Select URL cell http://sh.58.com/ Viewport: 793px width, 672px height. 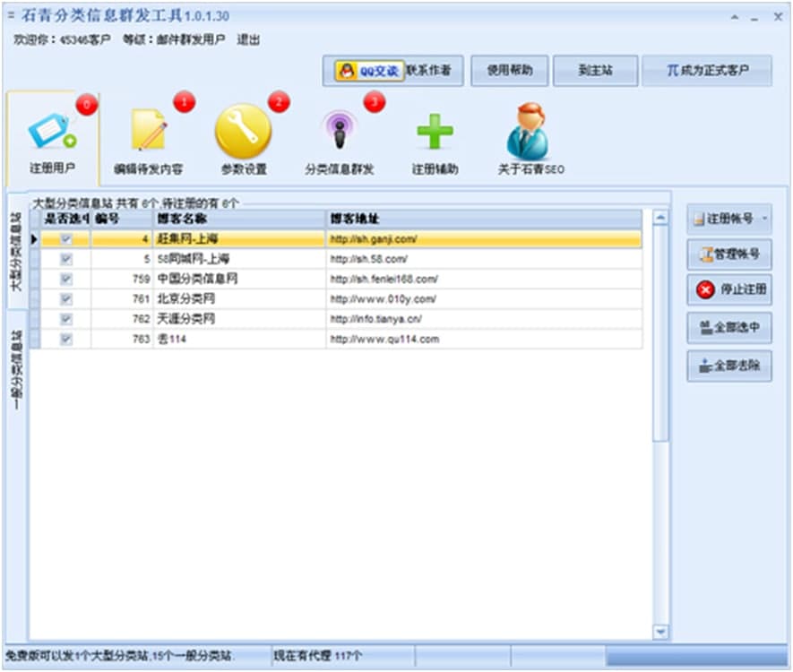484,260
